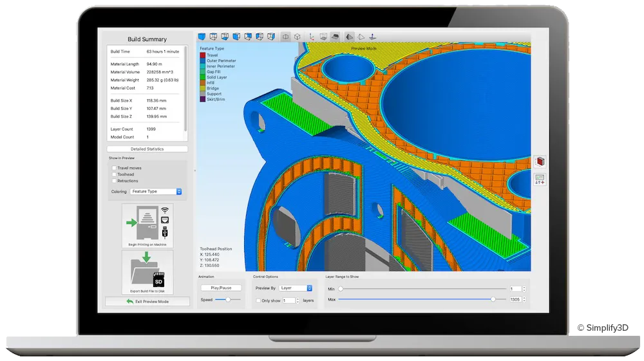This screenshot has height=361, width=644.
Task: Click the Min layer range slider handle
Action: coord(341,289)
